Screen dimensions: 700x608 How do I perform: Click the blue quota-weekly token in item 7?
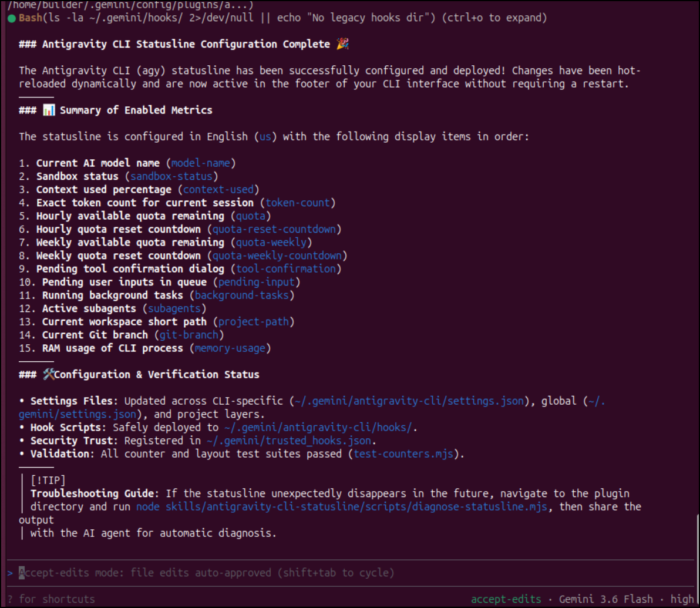[271, 242]
